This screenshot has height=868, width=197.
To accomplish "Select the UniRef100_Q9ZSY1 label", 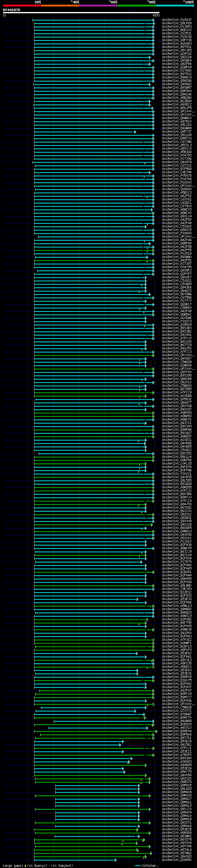I will (176, 822).
